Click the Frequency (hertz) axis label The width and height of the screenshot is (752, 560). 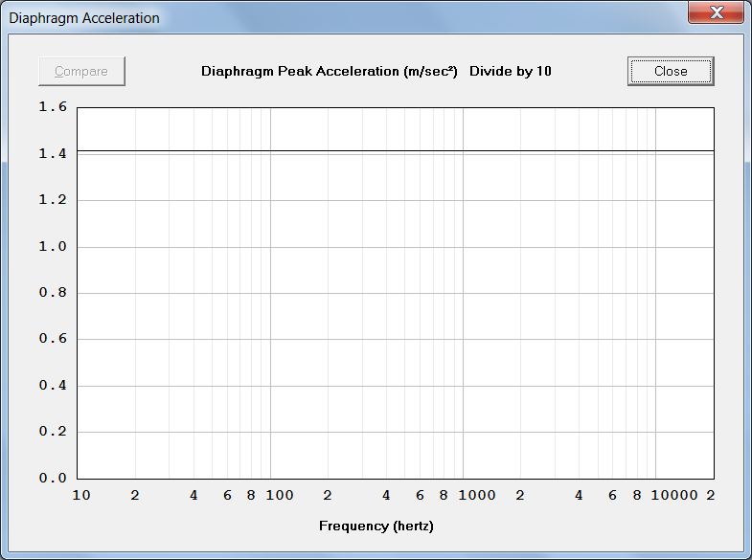[x=376, y=526]
